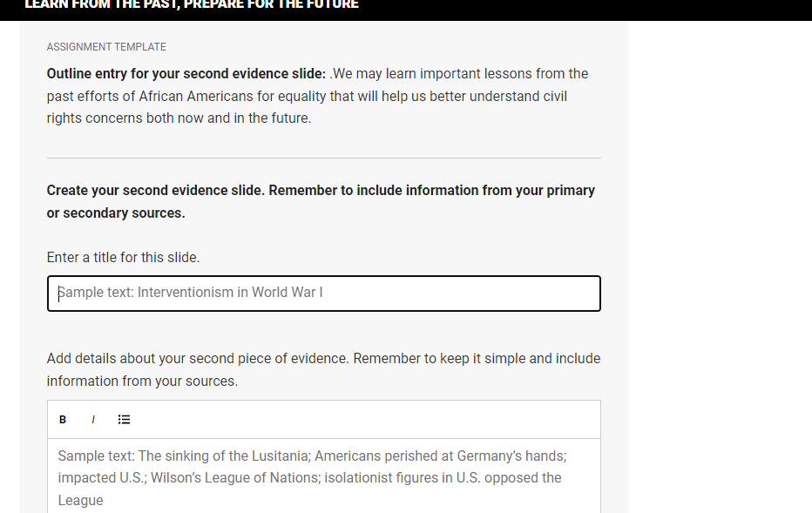Click empty toolbar space beside the list icon
This screenshot has height=513, width=812.
(362, 419)
